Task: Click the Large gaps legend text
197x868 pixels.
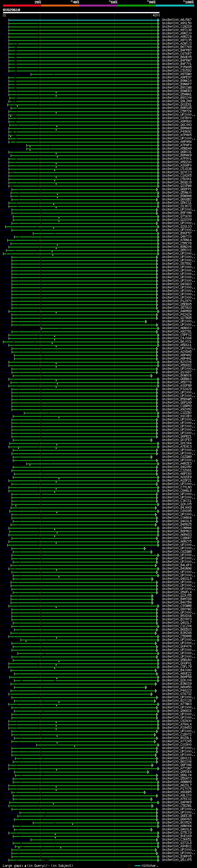Action: (38, 865)
